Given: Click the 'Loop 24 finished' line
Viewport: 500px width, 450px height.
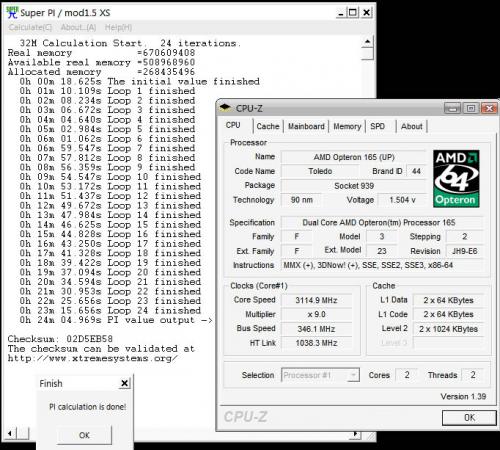Looking at the screenshot, I should coord(110,311).
